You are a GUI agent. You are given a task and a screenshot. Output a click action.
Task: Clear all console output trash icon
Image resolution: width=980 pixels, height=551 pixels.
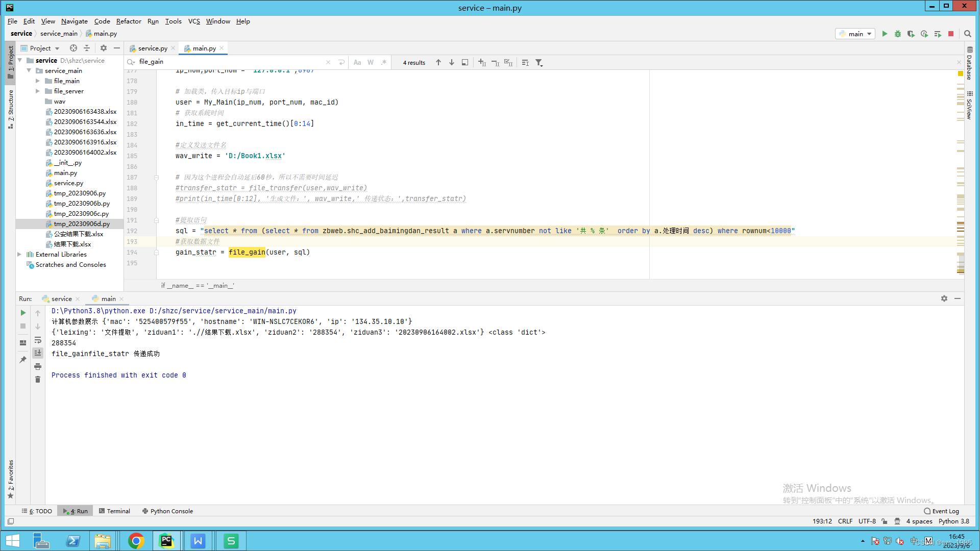pos(38,380)
